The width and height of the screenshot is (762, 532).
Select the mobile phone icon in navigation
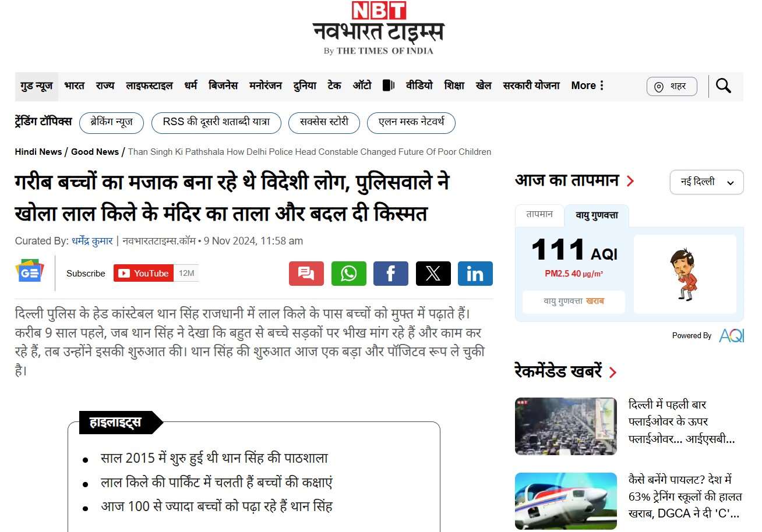[x=388, y=85]
